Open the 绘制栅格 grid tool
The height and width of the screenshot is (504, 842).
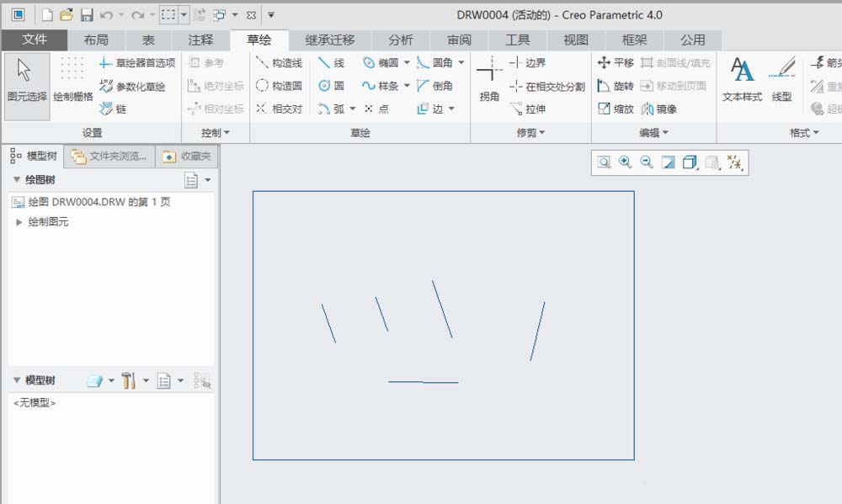(73, 80)
